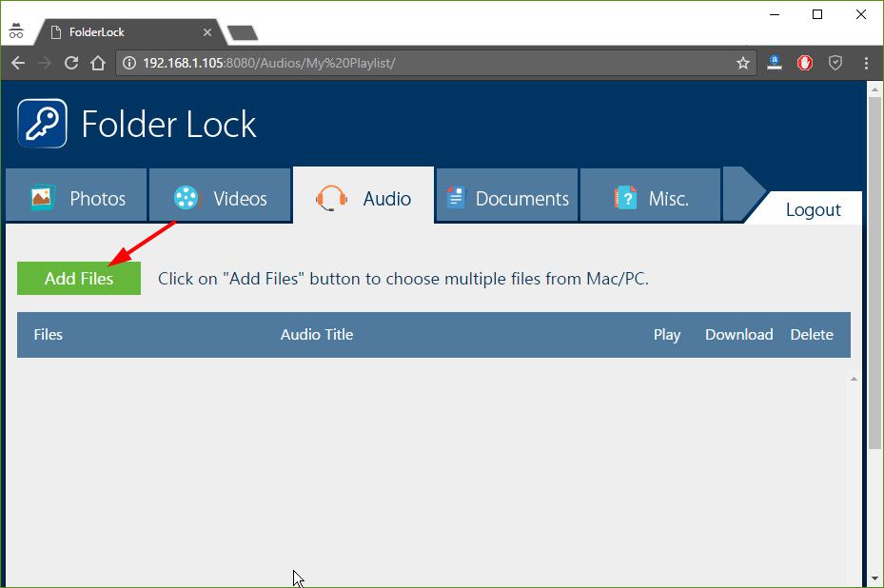
Task: Go to the Misc. tab
Action: [x=650, y=195]
